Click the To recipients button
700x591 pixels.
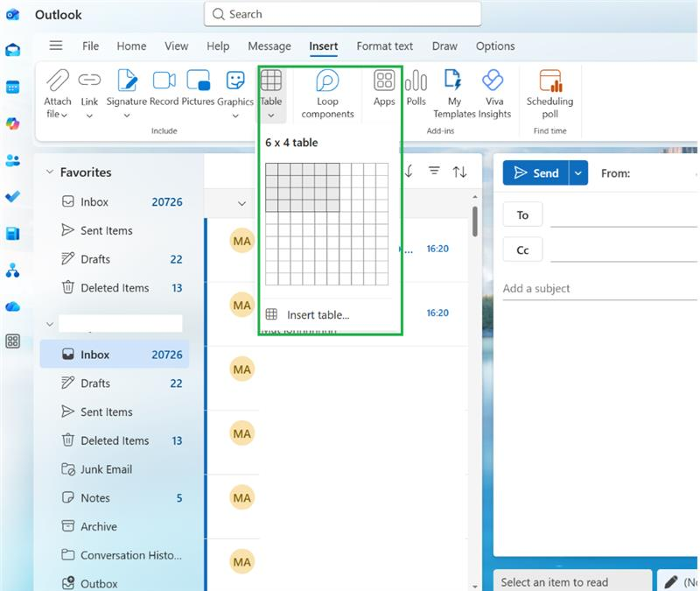point(522,215)
